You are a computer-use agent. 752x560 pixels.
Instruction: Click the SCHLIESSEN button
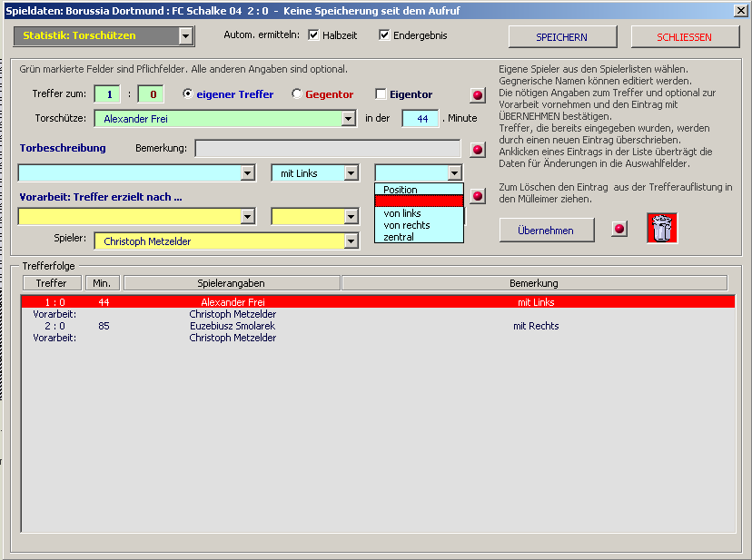click(x=685, y=37)
